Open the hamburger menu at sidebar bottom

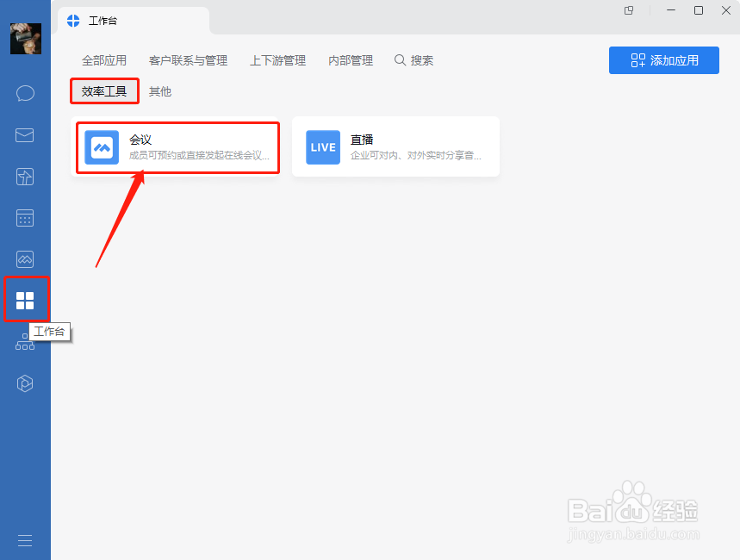pyautogui.click(x=25, y=540)
